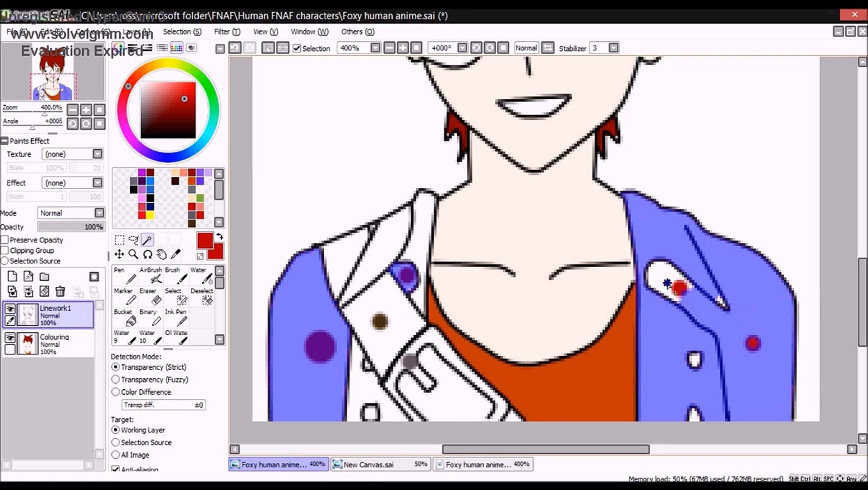Select the magnifier zoom tool
This screenshot has height=490, width=868.
click(x=133, y=254)
